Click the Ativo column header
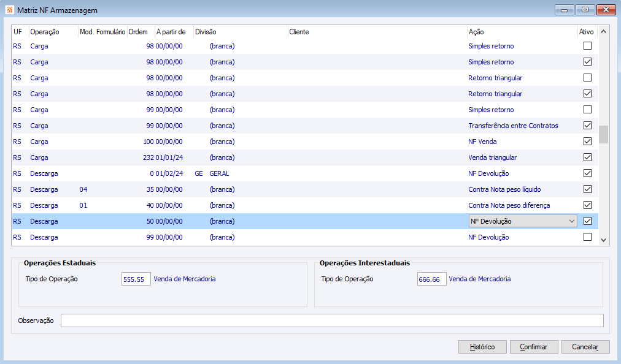 coord(586,32)
